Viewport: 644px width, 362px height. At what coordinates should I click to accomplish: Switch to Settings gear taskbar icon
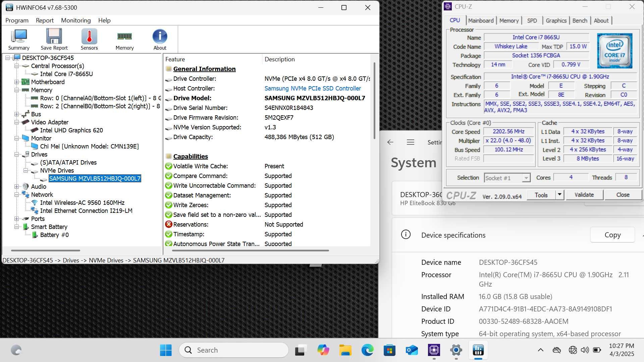(x=456, y=350)
